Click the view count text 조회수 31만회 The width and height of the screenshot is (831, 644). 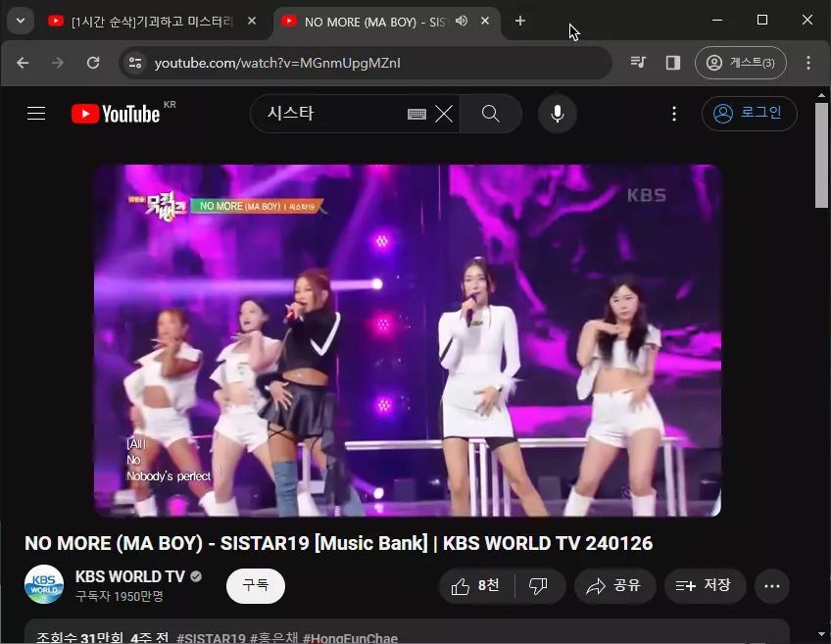click(79, 638)
